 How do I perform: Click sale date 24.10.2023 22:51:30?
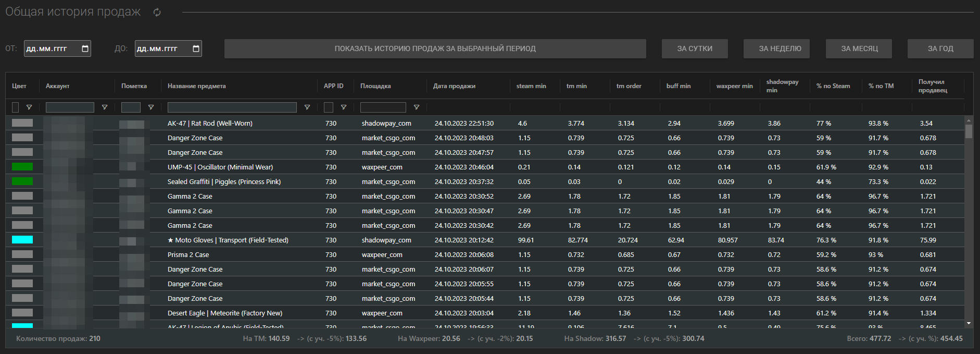coord(464,124)
